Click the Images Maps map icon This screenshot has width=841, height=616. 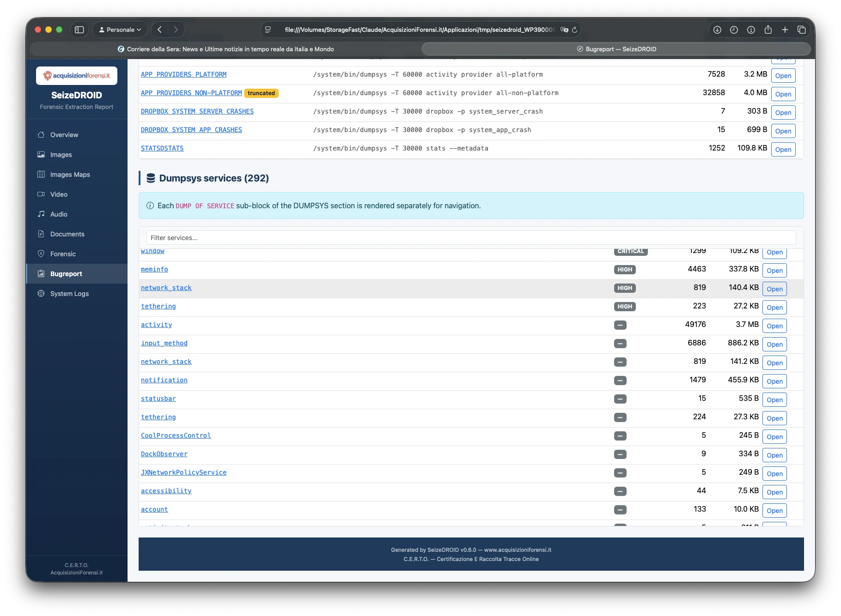coord(41,175)
